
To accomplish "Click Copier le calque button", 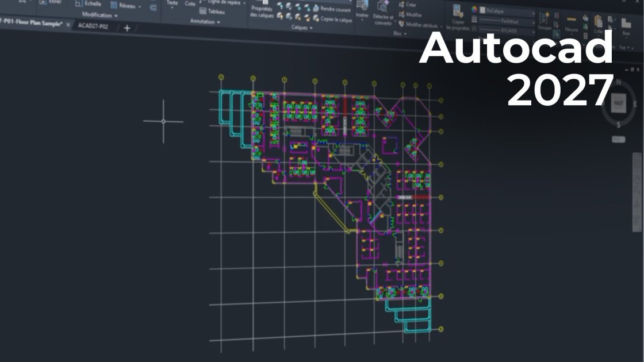I will [332, 18].
